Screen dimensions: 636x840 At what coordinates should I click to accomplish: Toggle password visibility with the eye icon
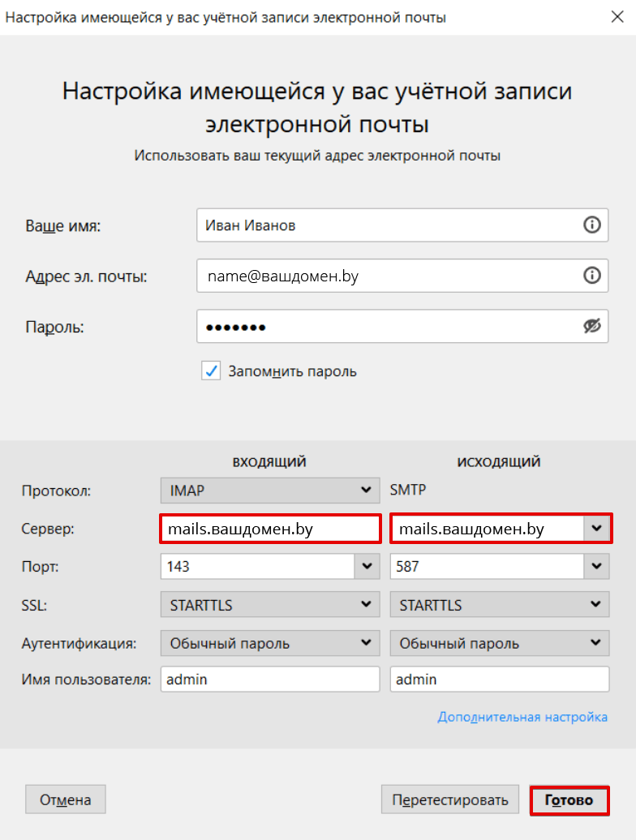click(x=591, y=326)
